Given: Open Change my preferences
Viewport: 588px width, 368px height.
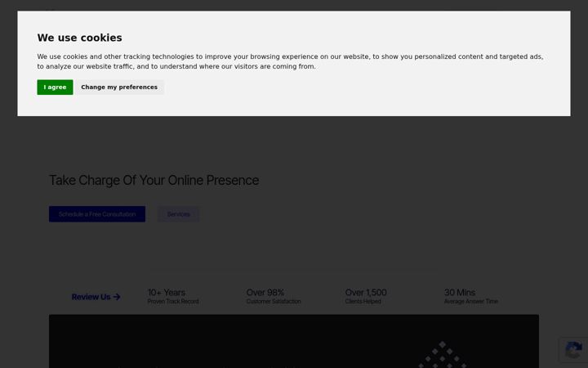Looking at the screenshot, I should coord(119,88).
